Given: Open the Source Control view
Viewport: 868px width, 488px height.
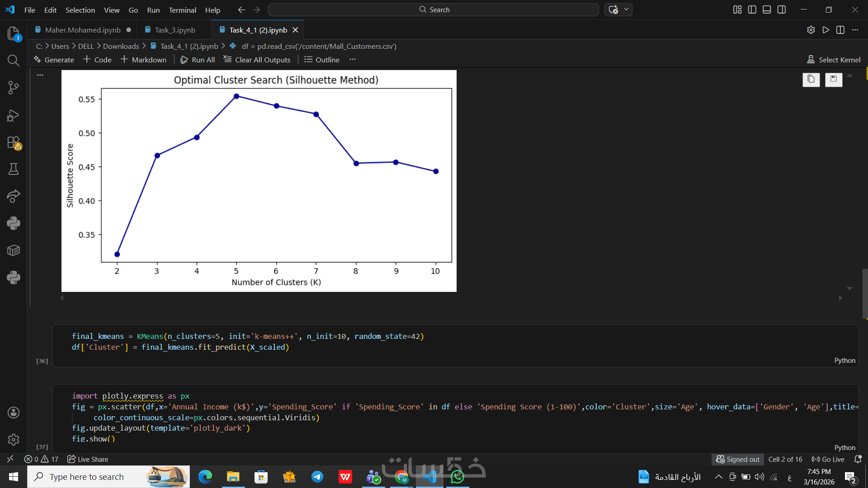Looking at the screenshot, I should coord(14,88).
